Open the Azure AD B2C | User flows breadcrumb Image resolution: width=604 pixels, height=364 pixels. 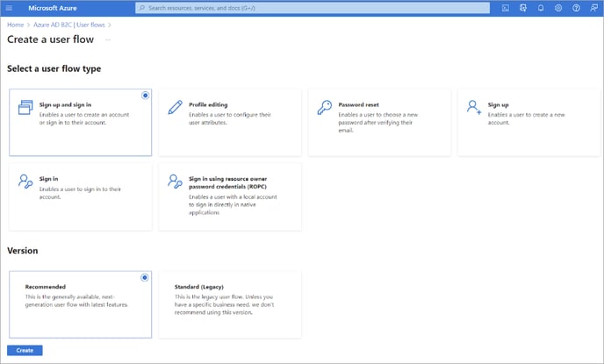click(x=69, y=25)
